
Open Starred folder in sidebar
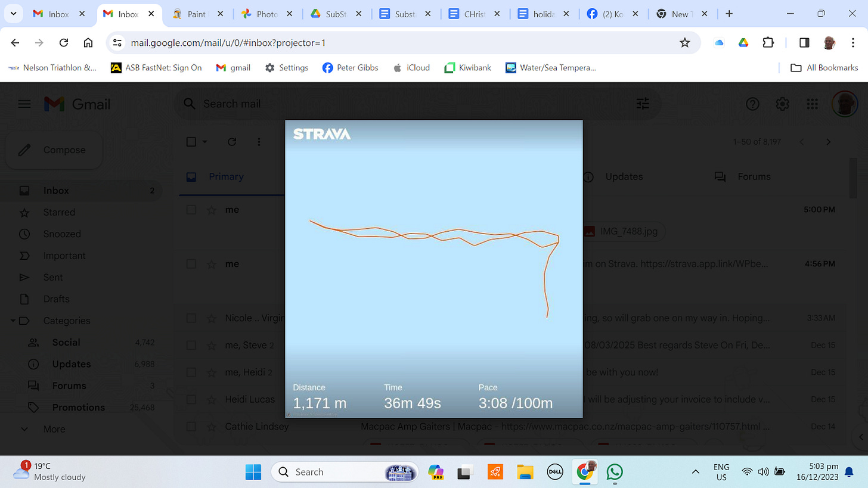[x=59, y=212]
